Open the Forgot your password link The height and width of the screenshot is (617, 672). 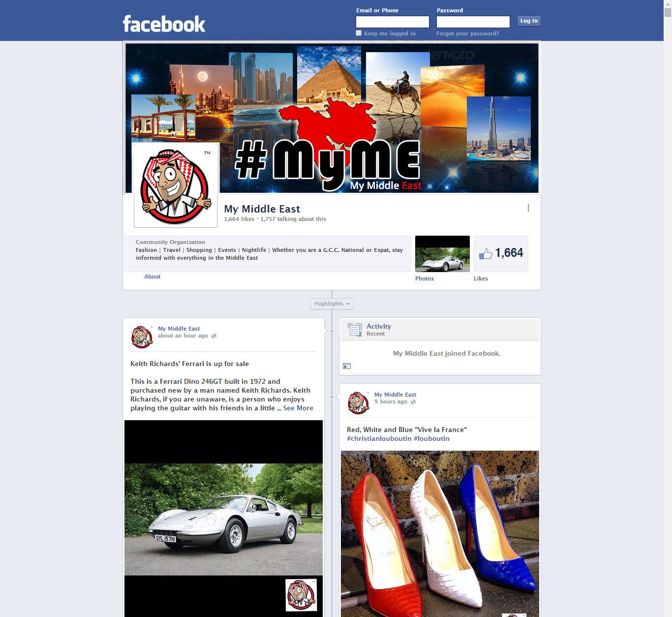(x=467, y=33)
